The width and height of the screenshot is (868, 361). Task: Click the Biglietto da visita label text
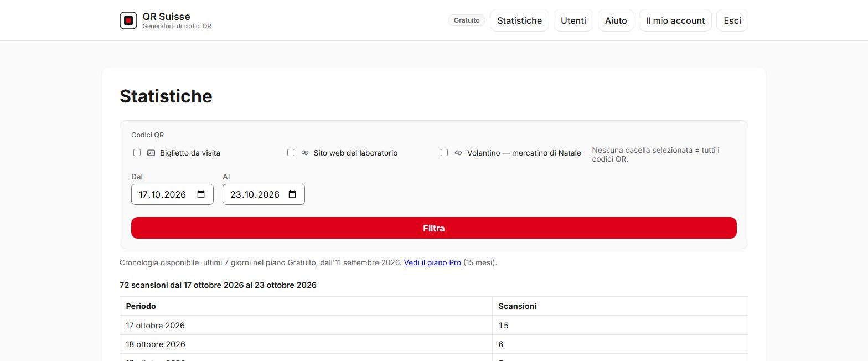(x=190, y=153)
